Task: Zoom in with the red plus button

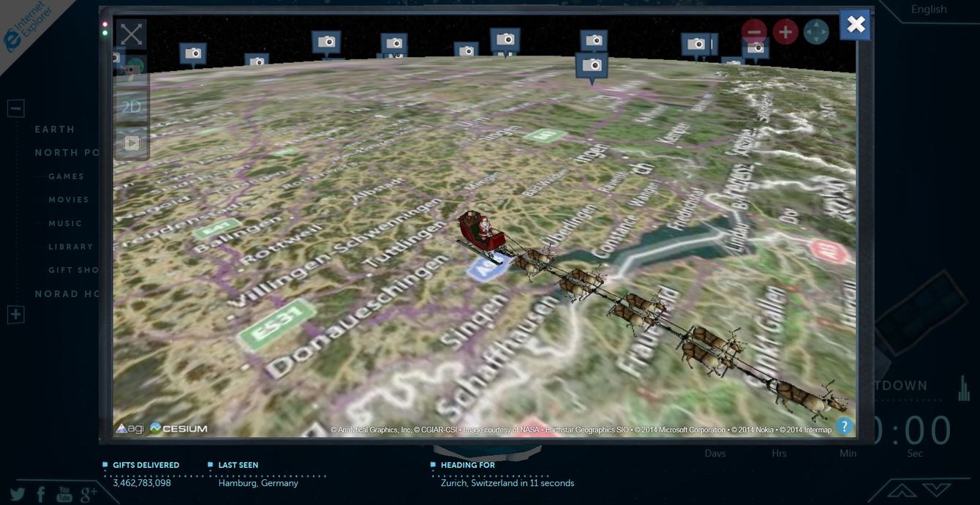Action: [785, 31]
